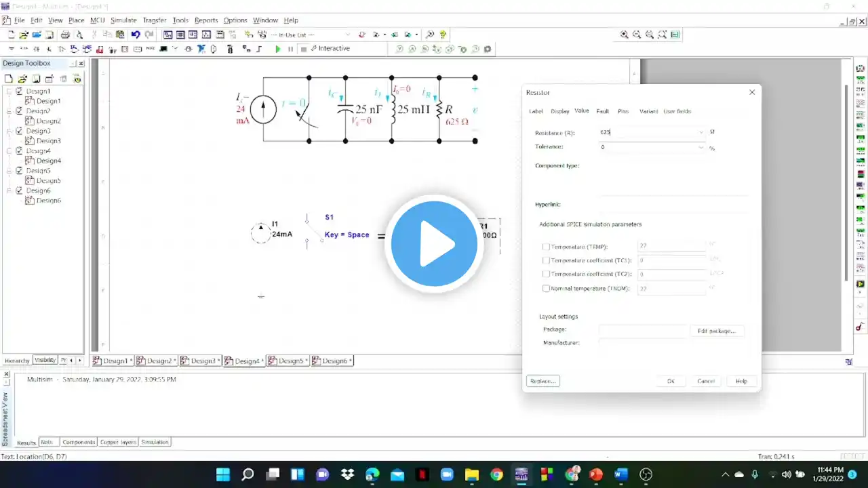This screenshot has width=868, height=488.
Task: Open the In-Use List dropdown
Action: tap(348, 35)
